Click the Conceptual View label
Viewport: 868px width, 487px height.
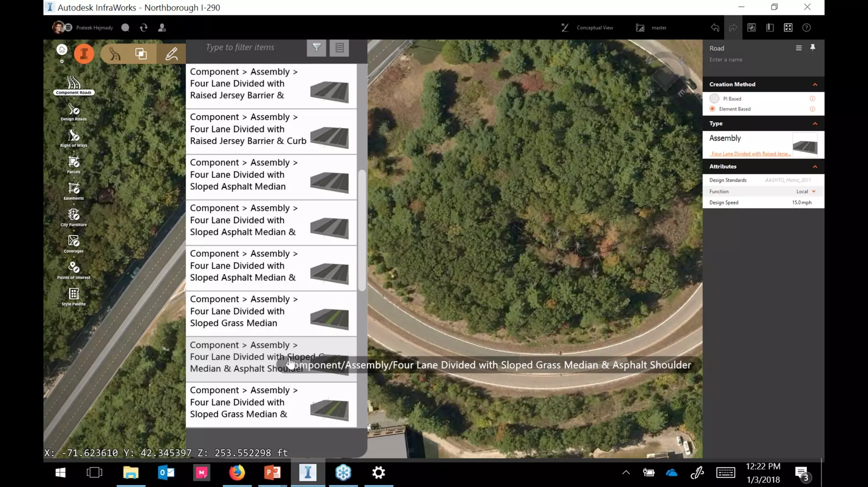click(595, 28)
